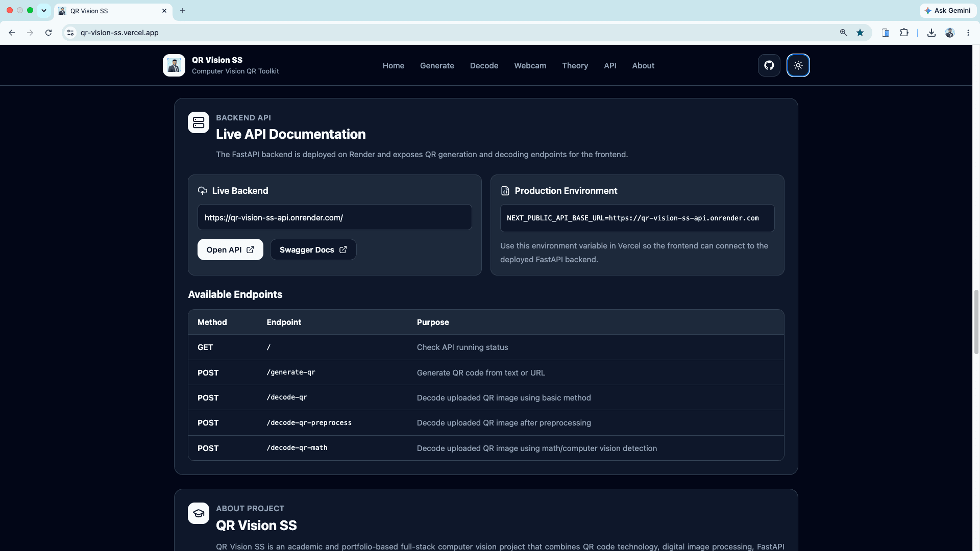Screen dimensions: 980x551
Task: Click the Ask Gemini button
Action: click(948, 11)
